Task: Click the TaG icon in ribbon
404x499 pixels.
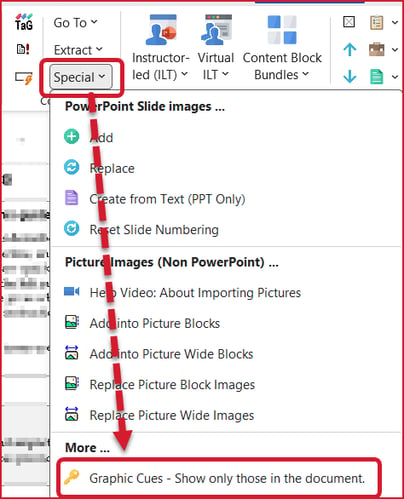Action: pyautogui.click(x=24, y=22)
